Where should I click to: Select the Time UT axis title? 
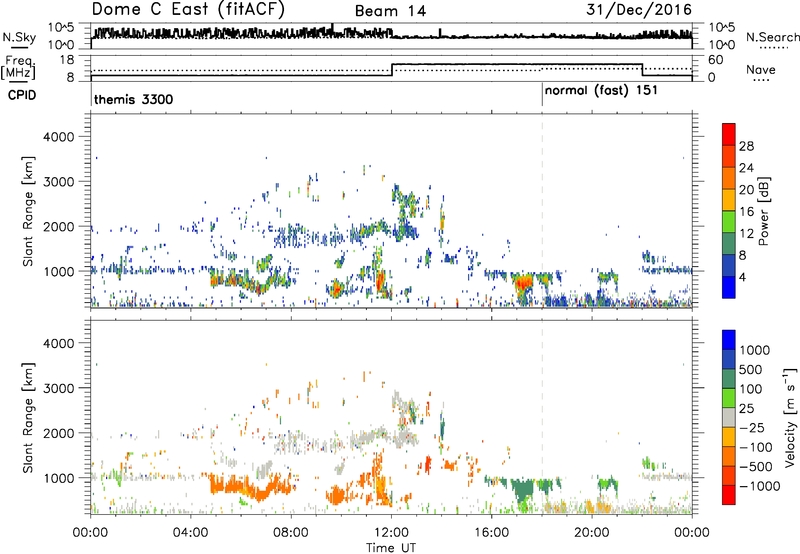(391, 548)
